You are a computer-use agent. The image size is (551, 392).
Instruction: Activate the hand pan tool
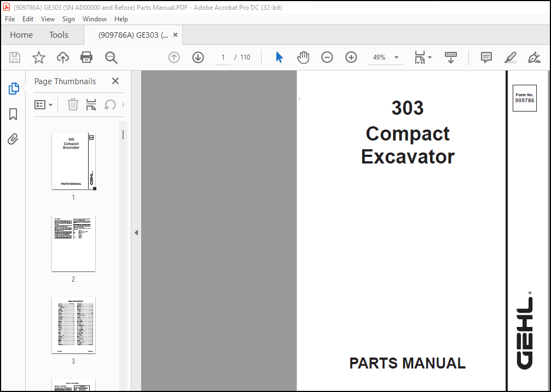point(303,57)
